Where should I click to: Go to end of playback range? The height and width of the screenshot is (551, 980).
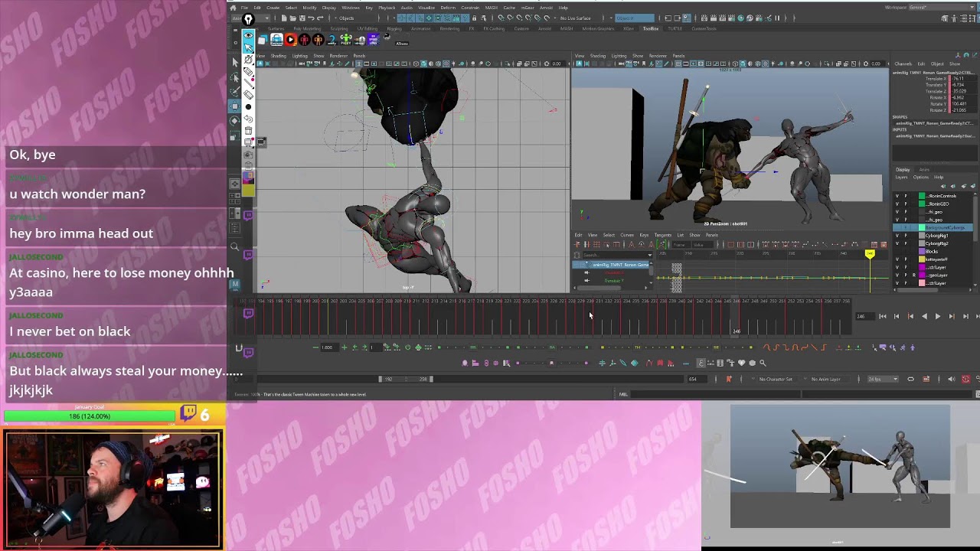click(978, 316)
